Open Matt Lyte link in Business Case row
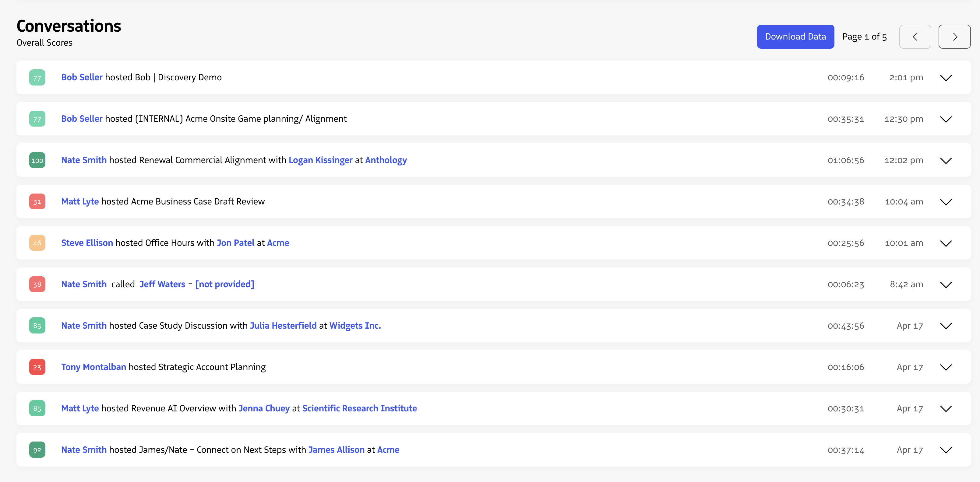 80,201
